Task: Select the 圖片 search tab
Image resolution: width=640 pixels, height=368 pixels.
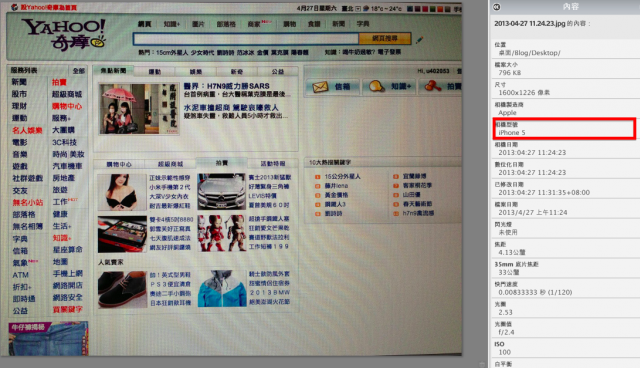Action: pos(198,24)
